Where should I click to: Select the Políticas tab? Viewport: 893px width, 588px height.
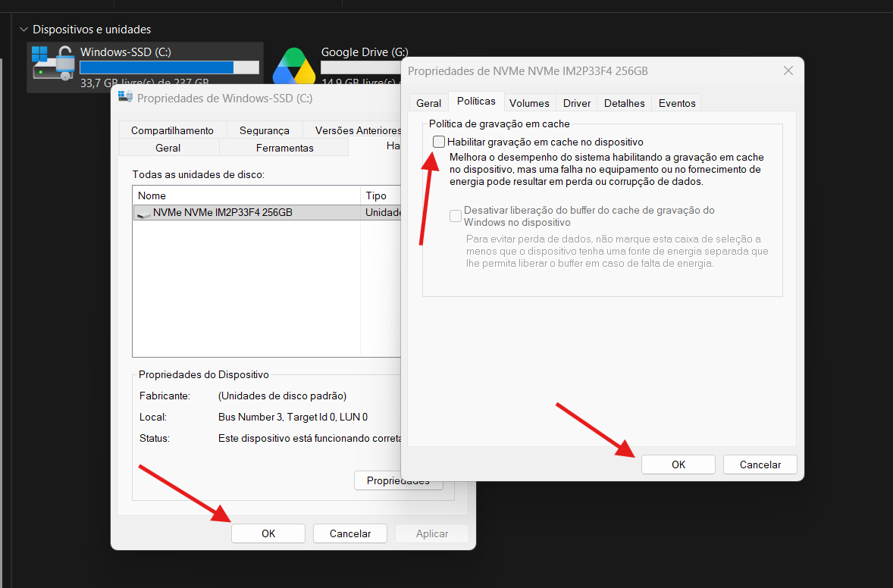pyautogui.click(x=476, y=102)
